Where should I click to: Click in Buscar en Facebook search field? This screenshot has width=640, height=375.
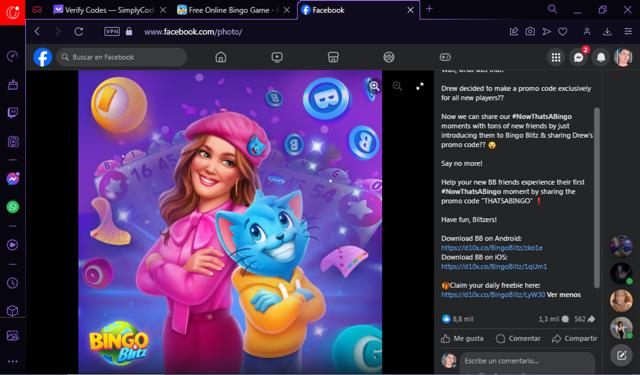click(x=122, y=57)
